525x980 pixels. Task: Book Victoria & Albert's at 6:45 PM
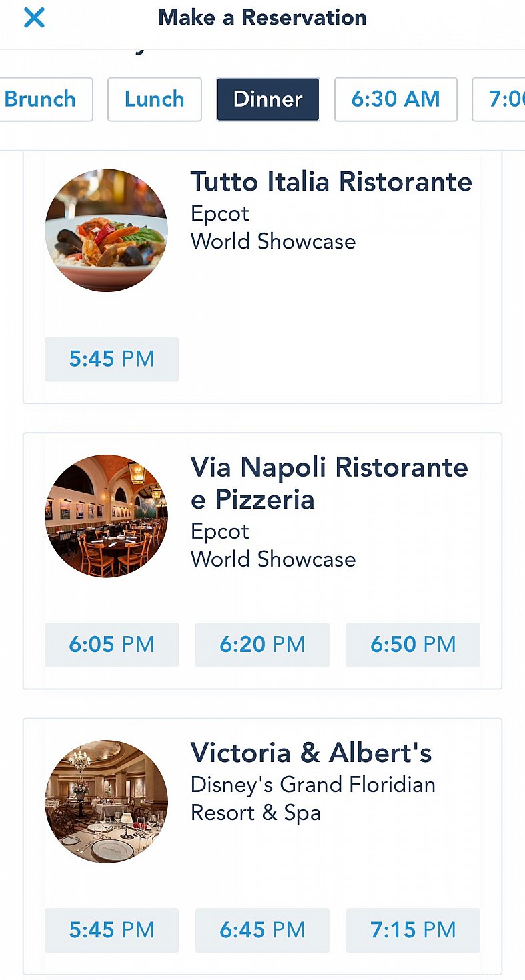[x=262, y=929]
